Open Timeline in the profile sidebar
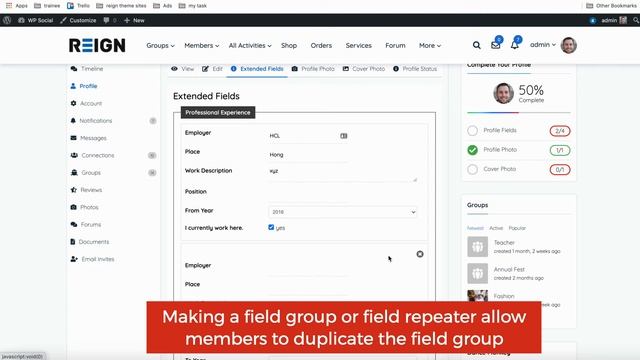This screenshot has height=360, width=640. click(87, 69)
